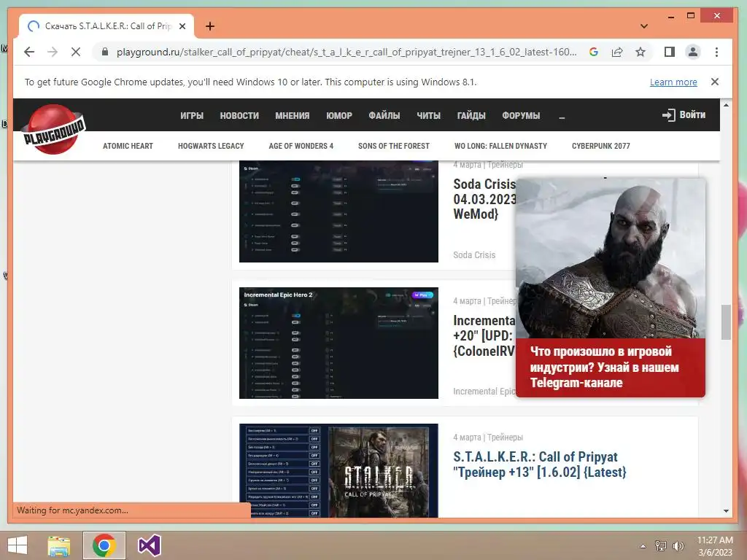Click the page vertical scrollbar thumb
This screenshot has height=560, width=747.
tap(726, 322)
